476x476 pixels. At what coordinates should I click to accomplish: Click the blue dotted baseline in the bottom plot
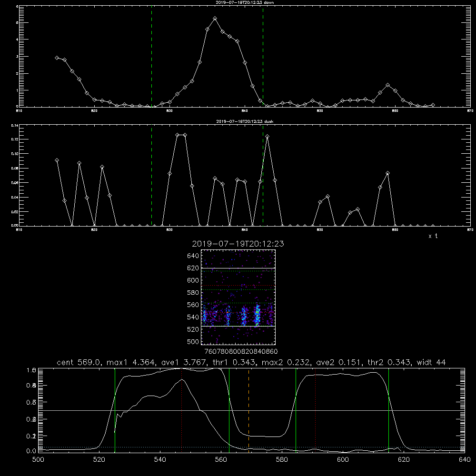[x=251, y=447]
